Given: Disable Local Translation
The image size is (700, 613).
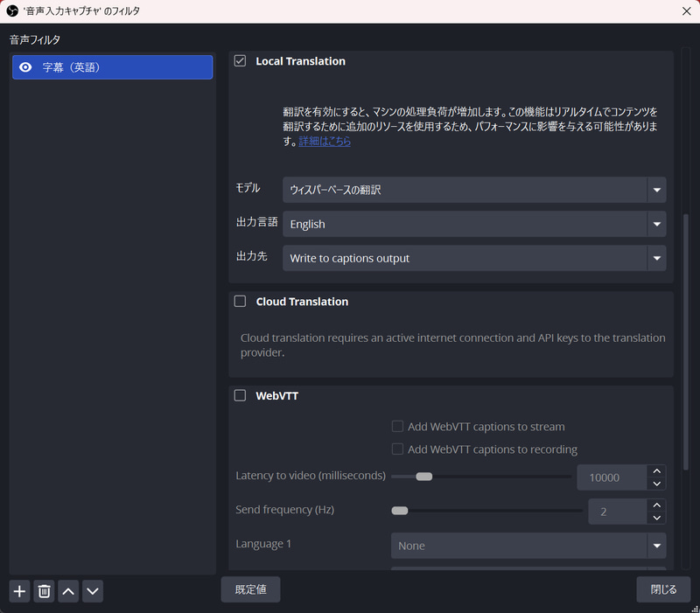Looking at the screenshot, I should click(240, 60).
